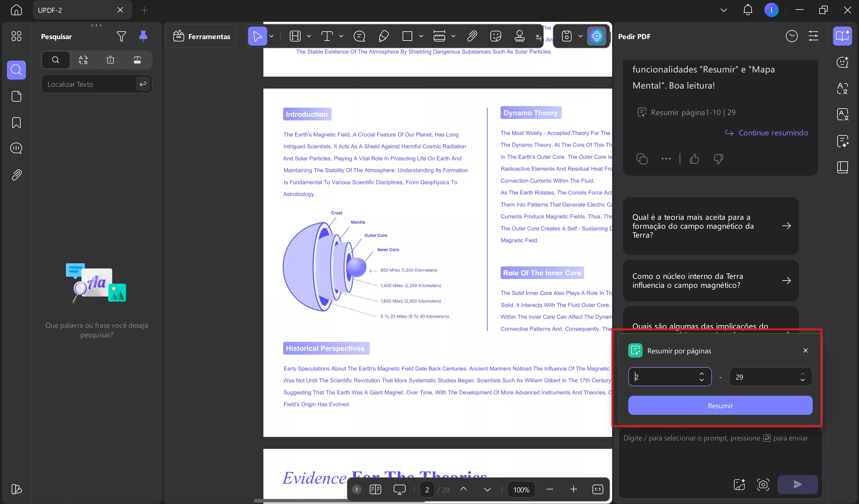The image size is (859, 504).
Task: Open the bookmarks panel in left sidebar
Action: pos(16,123)
